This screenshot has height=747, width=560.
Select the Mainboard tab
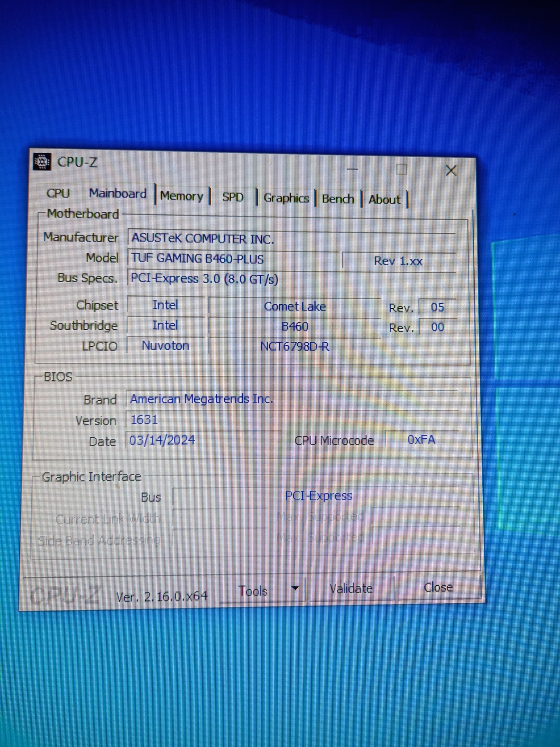pos(118,193)
